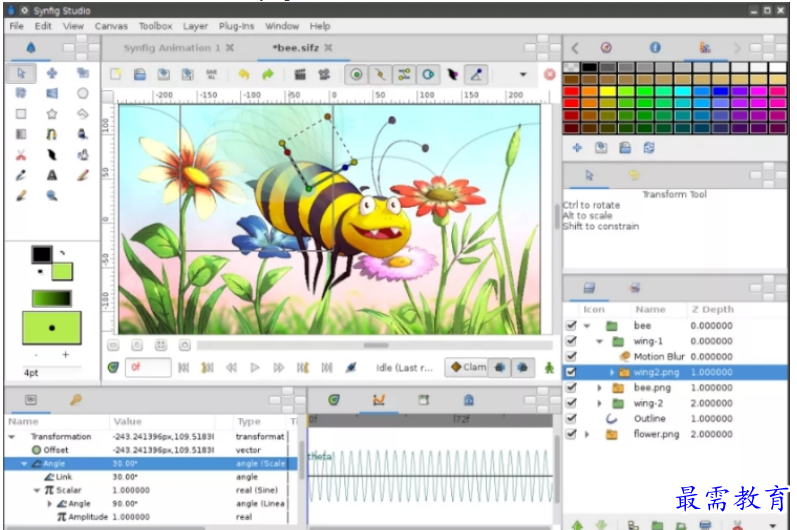Expand the bee.png layer
797x530 pixels.
600,388
